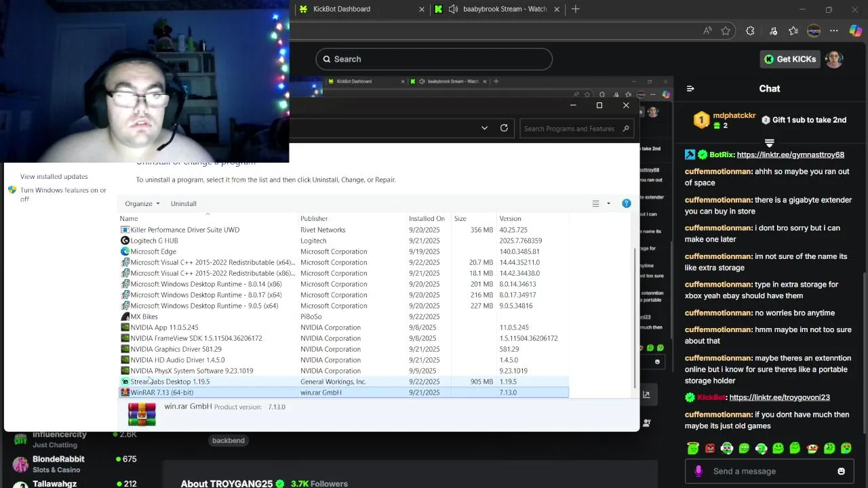This screenshot has width=868, height=488.
Task: Click the Refresh icon beside the address dropdown
Action: click(x=504, y=128)
